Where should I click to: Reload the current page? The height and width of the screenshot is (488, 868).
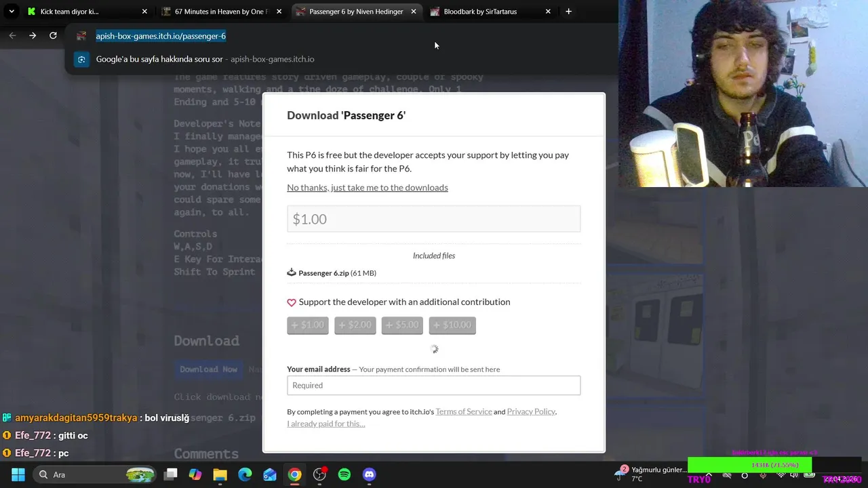coord(53,35)
